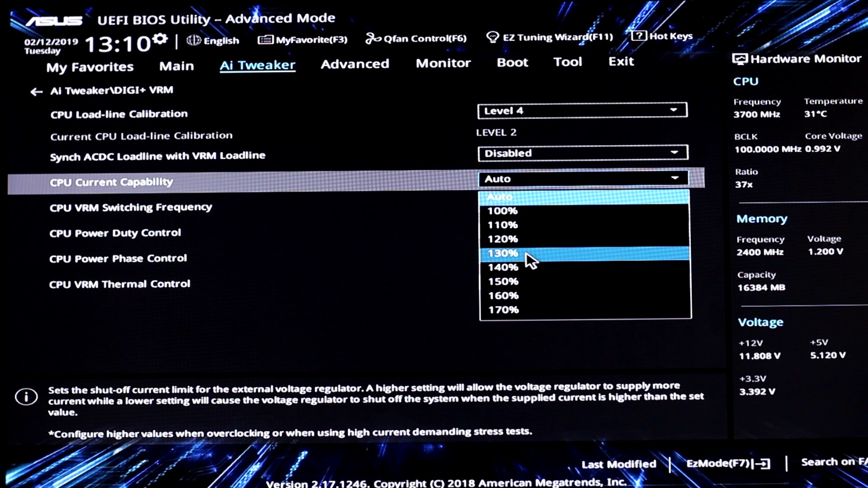This screenshot has width=868, height=488.
Task: Select CPU Power Duty Control row
Action: [x=115, y=233]
